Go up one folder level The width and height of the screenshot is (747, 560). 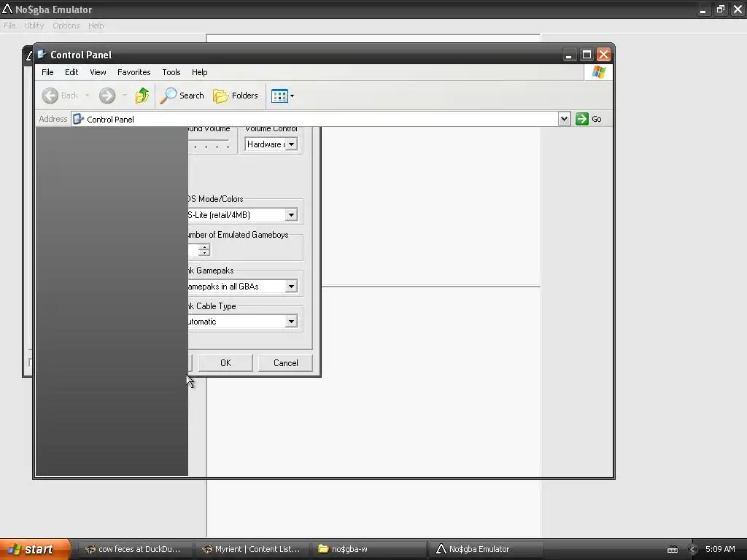pyautogui.click(x=142, y=96)
